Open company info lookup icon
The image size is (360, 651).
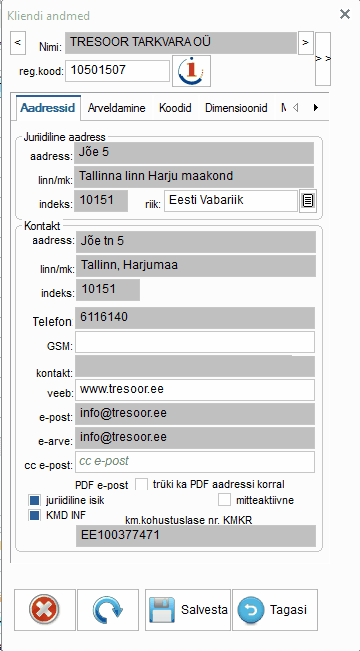191,71
